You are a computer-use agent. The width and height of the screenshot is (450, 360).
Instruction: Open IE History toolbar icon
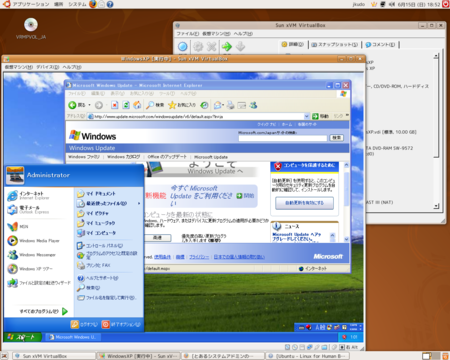204,105
